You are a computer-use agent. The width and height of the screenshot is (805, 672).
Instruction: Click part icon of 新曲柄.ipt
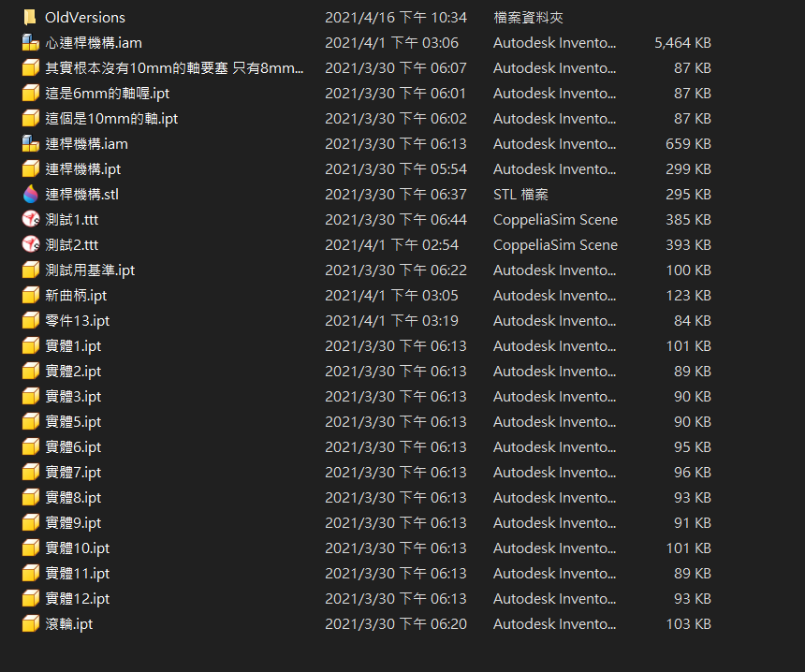coord(30,295)
